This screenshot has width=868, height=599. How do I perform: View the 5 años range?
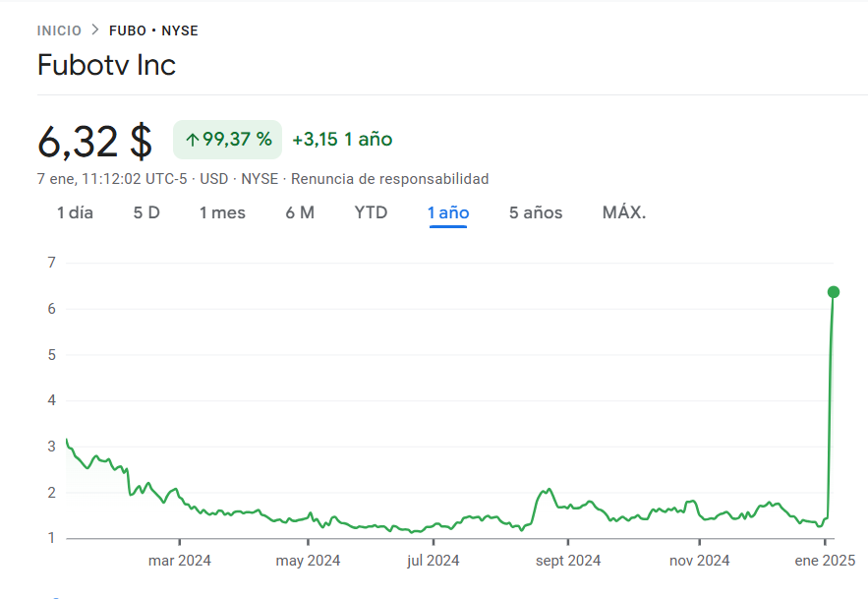pos(536,212)
